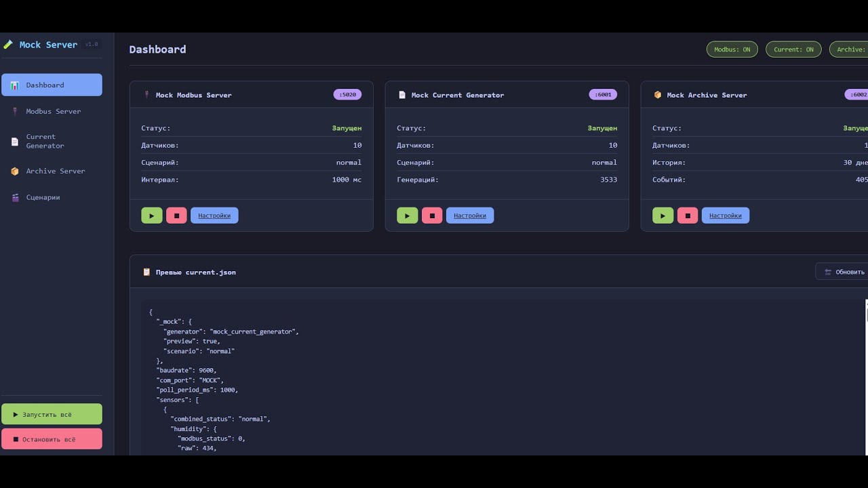Click the "combined_status": "normal" line
The width and height of the screenshot is (868, 488).
click(x=220, y=419)
